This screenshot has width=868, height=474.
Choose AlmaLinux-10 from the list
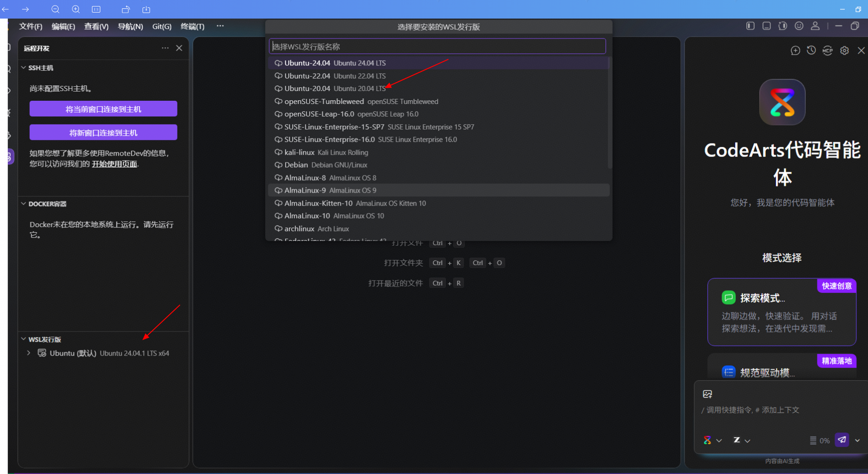pyautogui.click(x=438, y=216)
